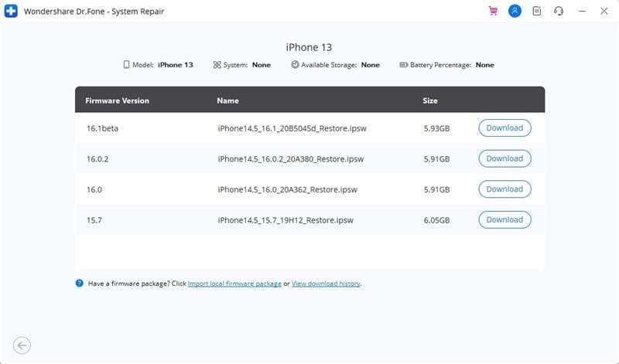This screenshot has height=364, width=619.
Task: Open the customer support headset icon
Action: pyautogui.click(x=558, y=11)
